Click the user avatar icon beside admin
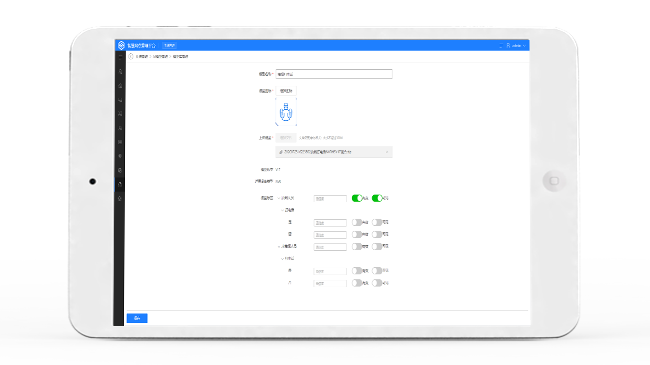Viewport: 650px width, 365px height. [508, 46]
